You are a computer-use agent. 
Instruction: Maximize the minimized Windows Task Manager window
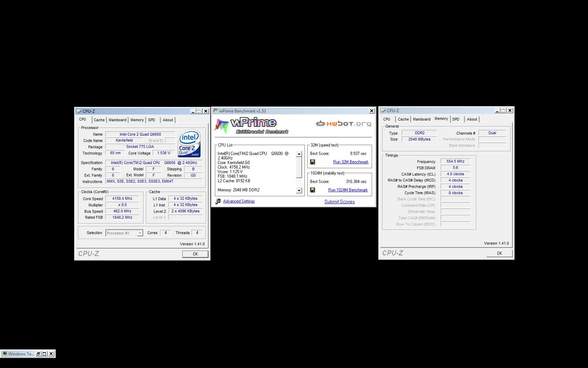click(45, 354)
